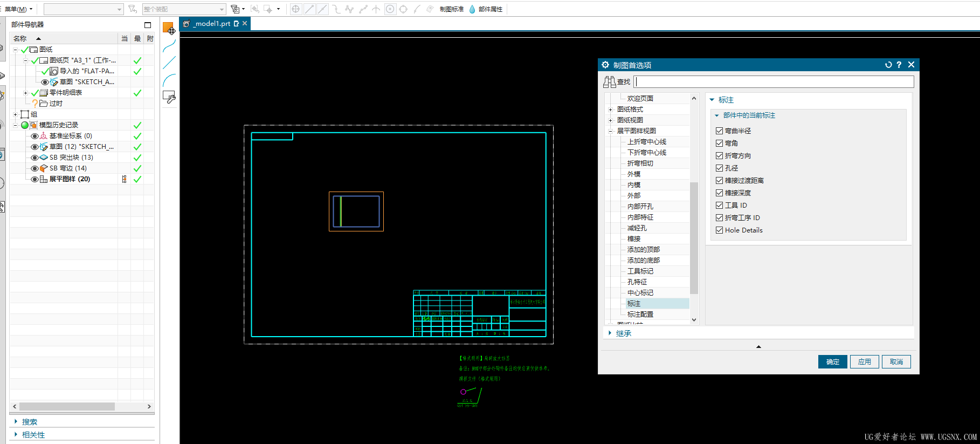This screenshot has width=980, height=444.
Task: Toggle the quadrant point snap icon
Action: pos(403,9)
